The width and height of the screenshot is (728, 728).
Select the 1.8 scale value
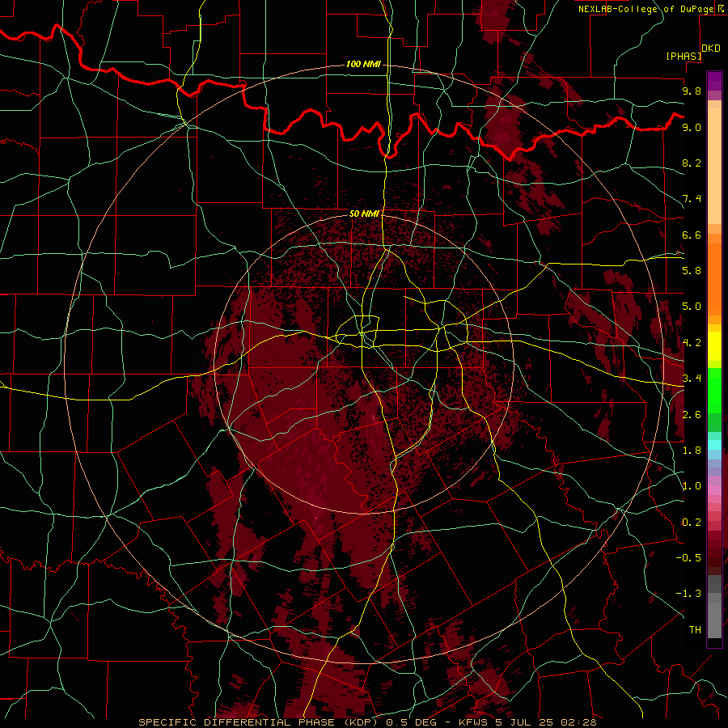coord(692,451)
